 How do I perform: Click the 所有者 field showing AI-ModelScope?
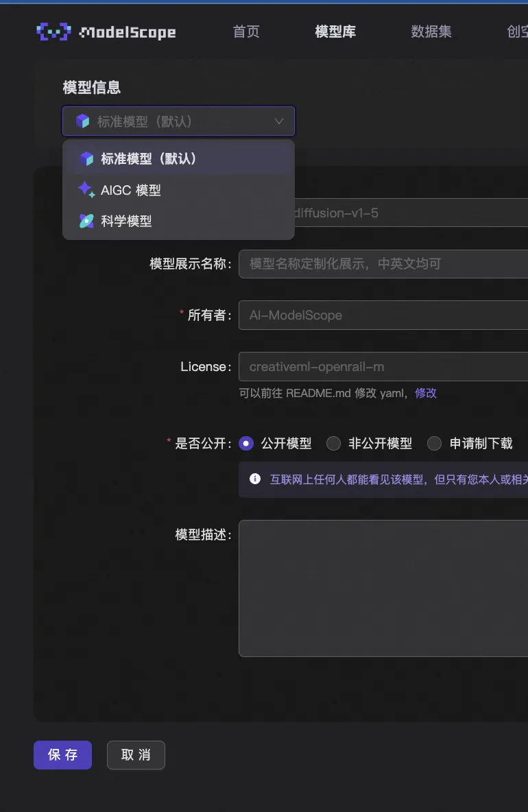pyautogui.click(x=383, y=315)
